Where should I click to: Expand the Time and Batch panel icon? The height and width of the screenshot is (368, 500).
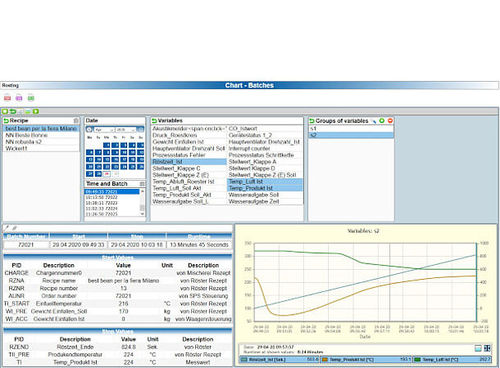tap(142, 184)
